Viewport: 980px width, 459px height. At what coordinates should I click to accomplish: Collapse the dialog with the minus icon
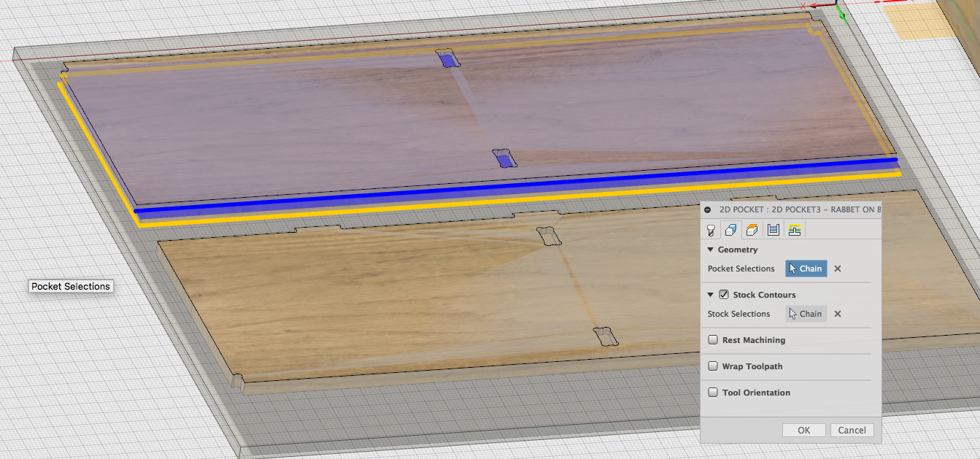tap(707, 209)
